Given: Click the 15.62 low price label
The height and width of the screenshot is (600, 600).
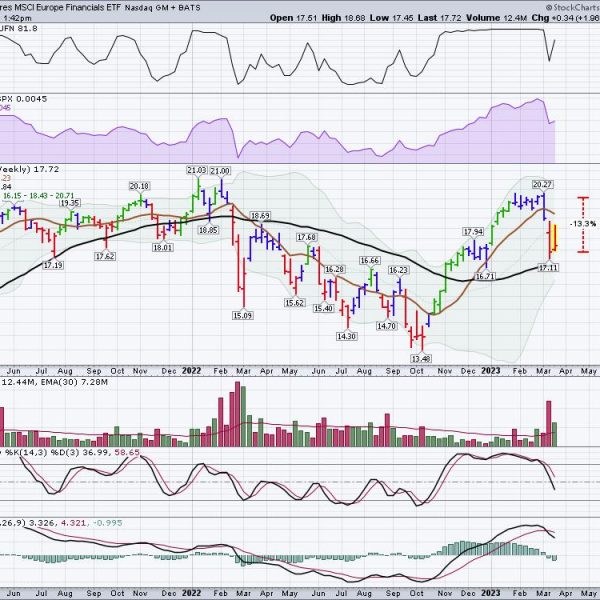Looking at the screenshot, I should coord(294,303).
